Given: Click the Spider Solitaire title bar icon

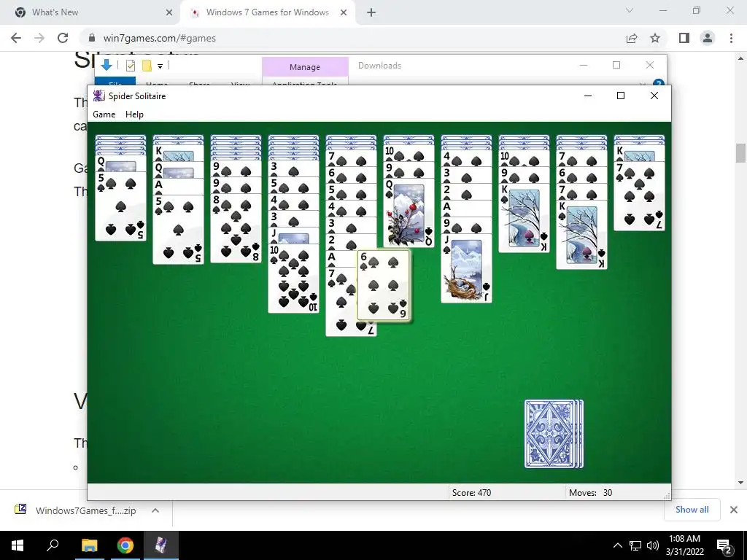Looking at the screenshot, I should (98, 96).
